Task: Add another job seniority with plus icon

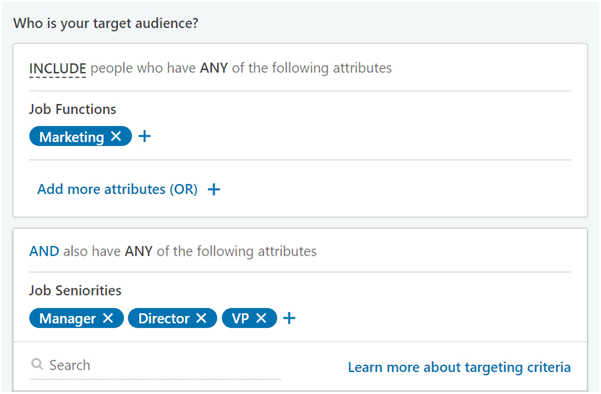Action: pos(289,318)
